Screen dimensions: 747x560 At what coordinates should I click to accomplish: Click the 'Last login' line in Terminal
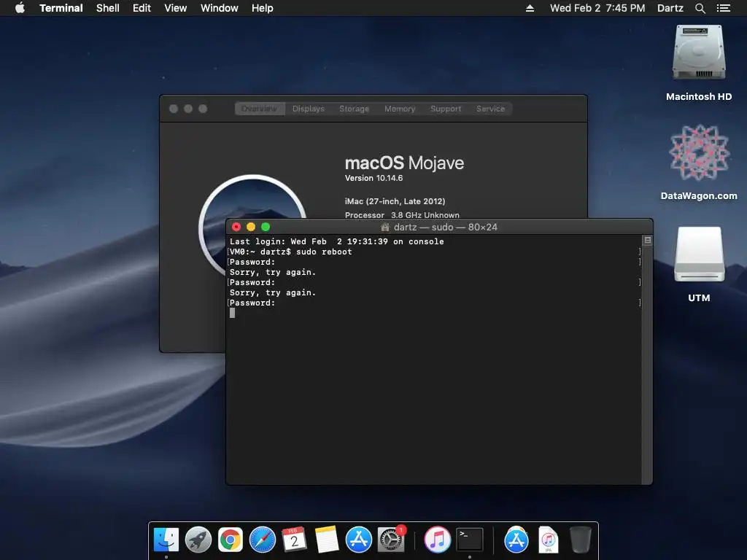coord(336,241)
